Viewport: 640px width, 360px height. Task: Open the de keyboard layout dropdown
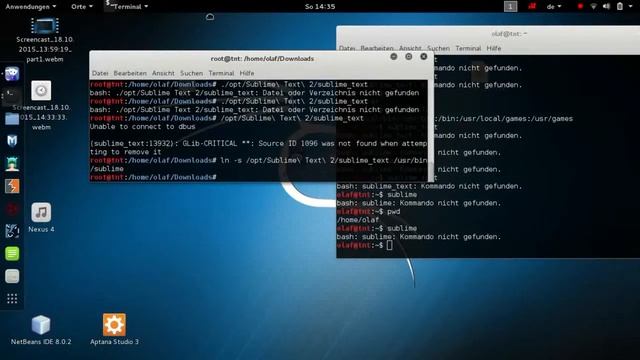[554, 7]
